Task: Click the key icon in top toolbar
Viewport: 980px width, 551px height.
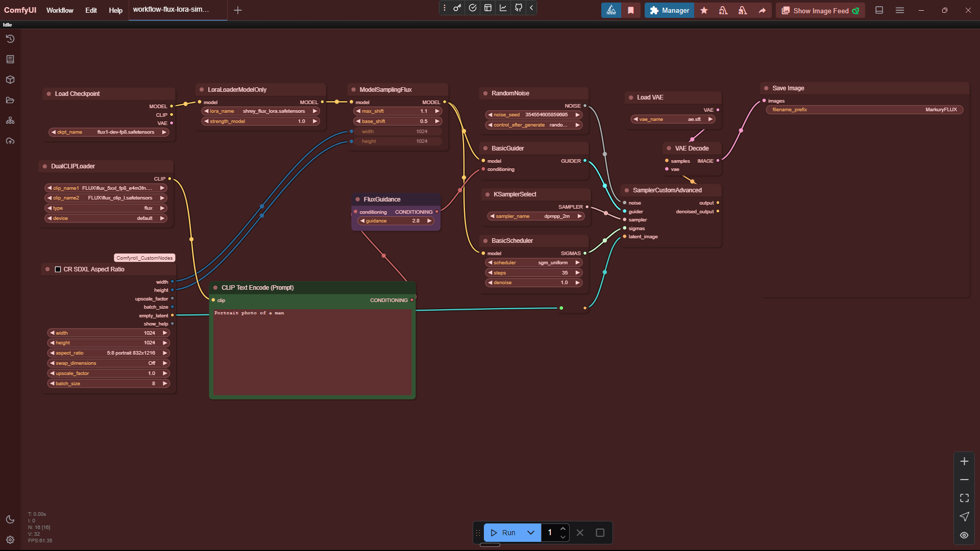Action: point(457,8)
